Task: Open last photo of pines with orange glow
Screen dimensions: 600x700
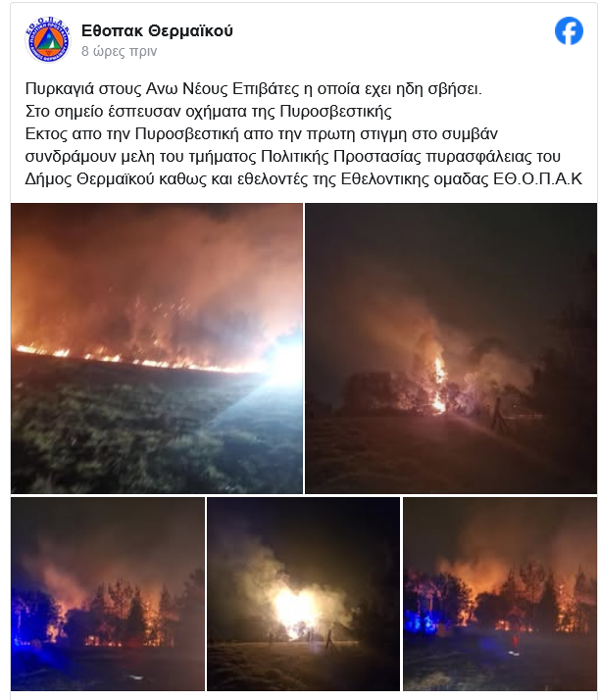Action: click(500, 594)
